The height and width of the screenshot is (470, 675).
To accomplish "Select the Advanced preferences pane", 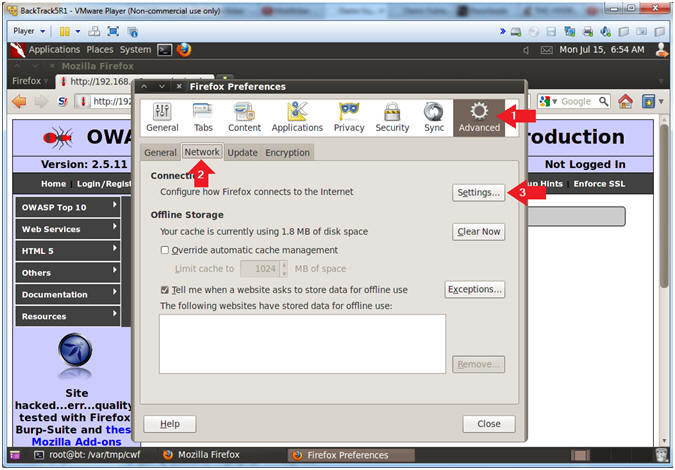I will click(479, 118).
